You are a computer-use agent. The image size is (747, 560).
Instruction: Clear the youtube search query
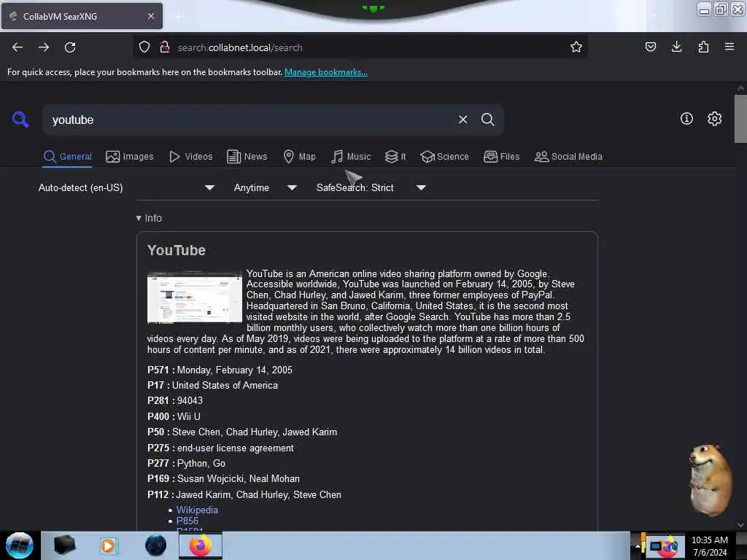click(x=462, y=120)
